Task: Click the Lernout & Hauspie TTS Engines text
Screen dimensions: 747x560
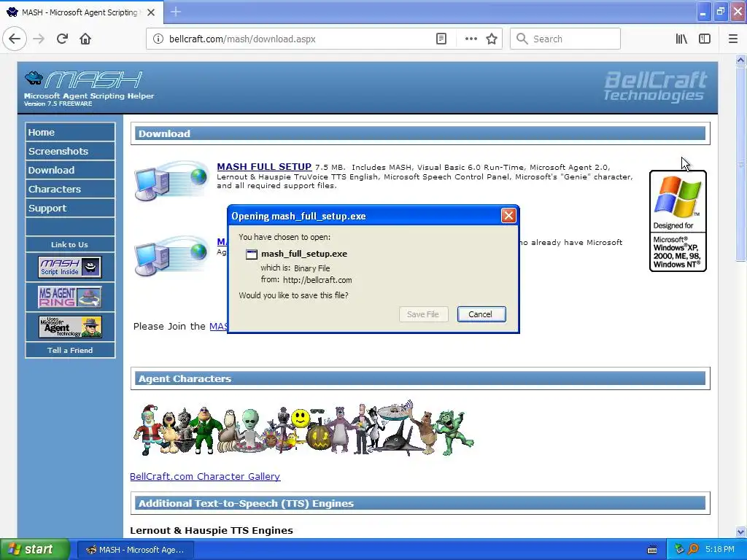Action: [212, 531]
